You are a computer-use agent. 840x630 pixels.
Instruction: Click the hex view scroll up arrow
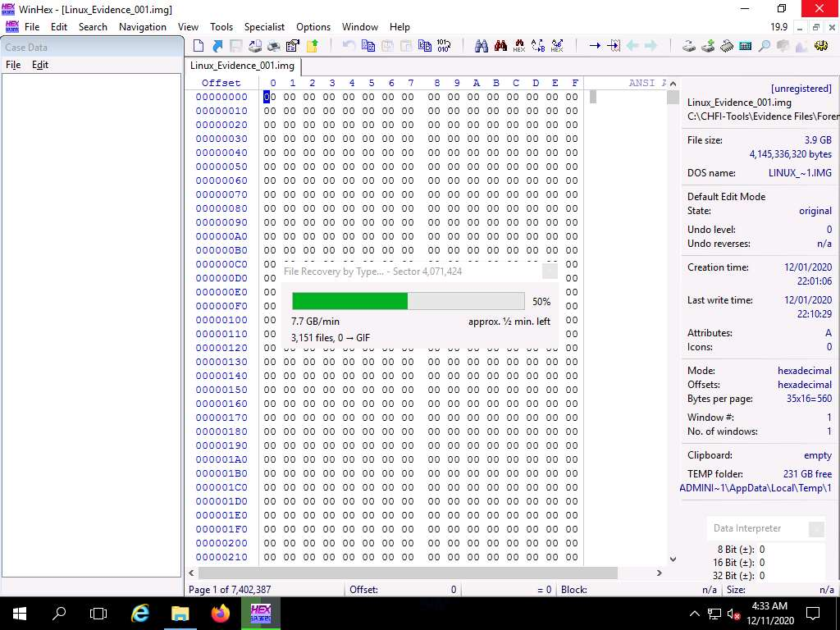[673, 84]
